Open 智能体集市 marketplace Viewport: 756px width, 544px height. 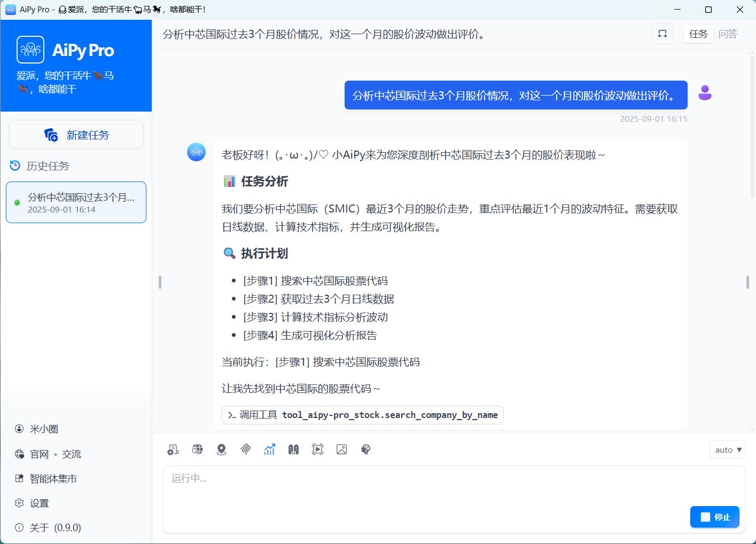[53, 478]
